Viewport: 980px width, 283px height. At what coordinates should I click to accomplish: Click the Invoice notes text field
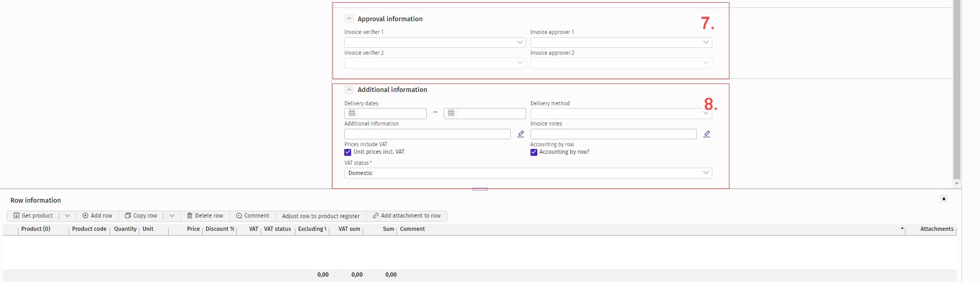point(613,134)
